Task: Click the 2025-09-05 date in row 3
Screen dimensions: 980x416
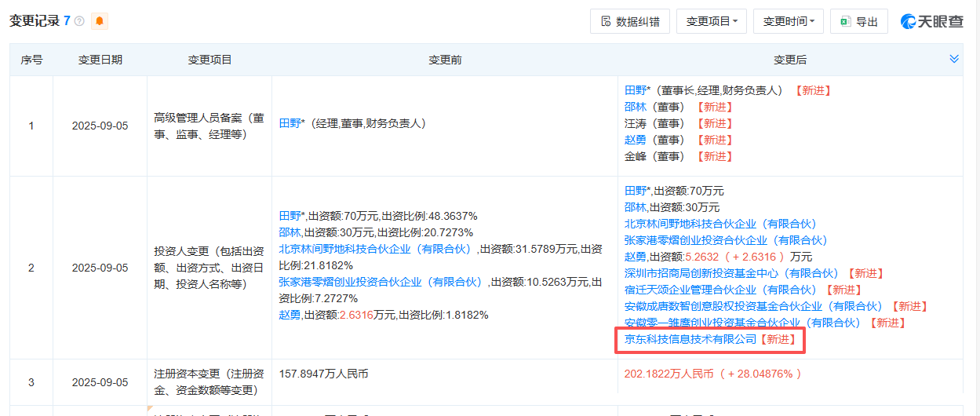Action: click(100, 382)
